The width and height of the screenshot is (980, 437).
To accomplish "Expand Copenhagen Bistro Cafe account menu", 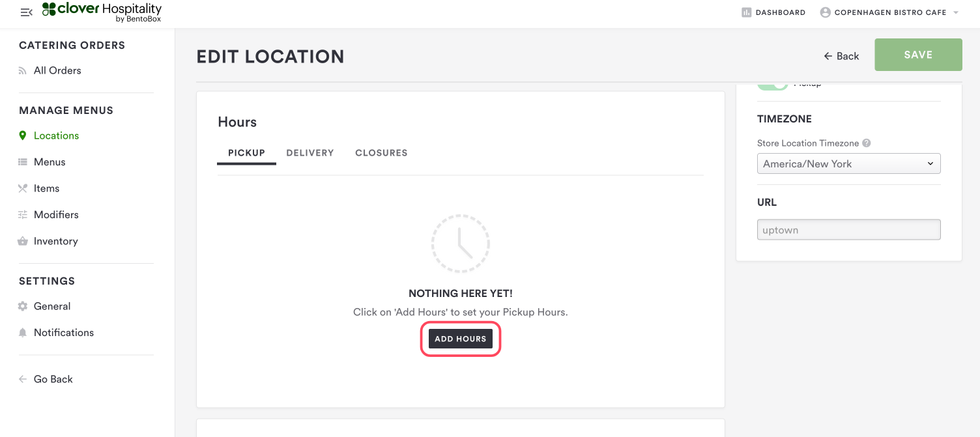I will 956,12.
